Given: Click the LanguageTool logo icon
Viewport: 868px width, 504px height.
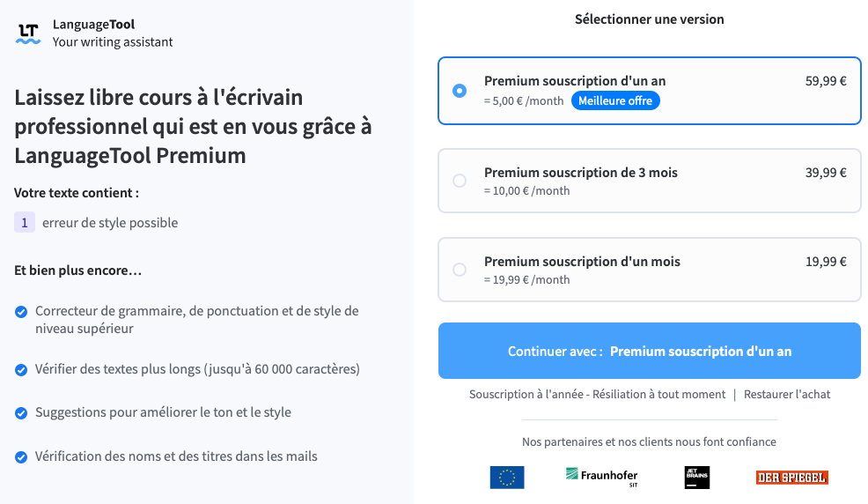Looking at the screenshot, I should (x=28, y=33).
